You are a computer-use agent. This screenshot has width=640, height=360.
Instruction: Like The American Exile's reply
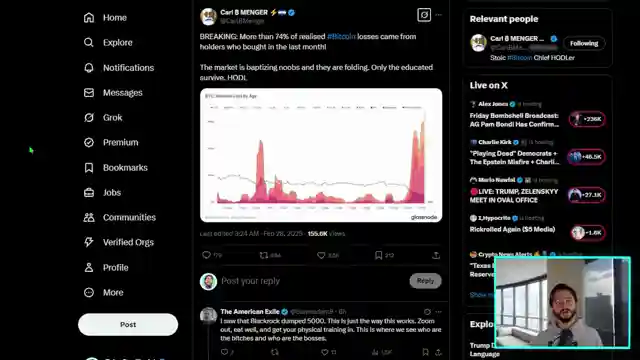[x=324, y=352]
